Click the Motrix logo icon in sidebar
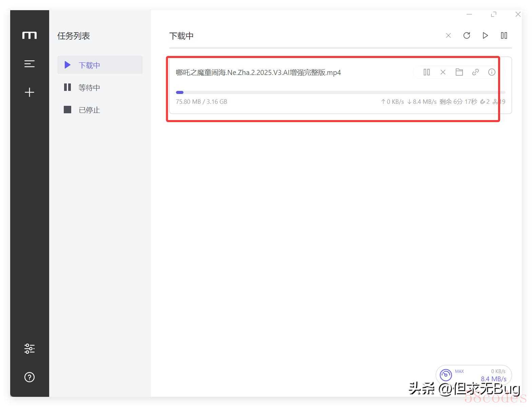 click(29, 35)
